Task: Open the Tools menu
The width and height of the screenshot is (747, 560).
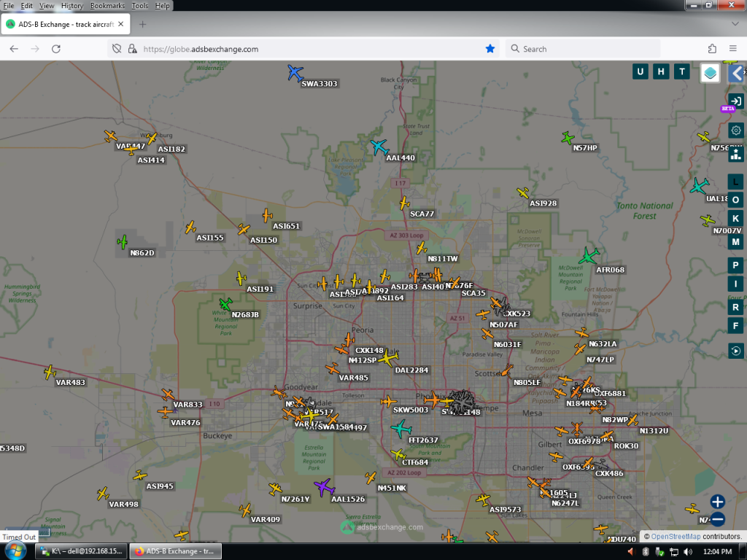Action: coord(139,6)
